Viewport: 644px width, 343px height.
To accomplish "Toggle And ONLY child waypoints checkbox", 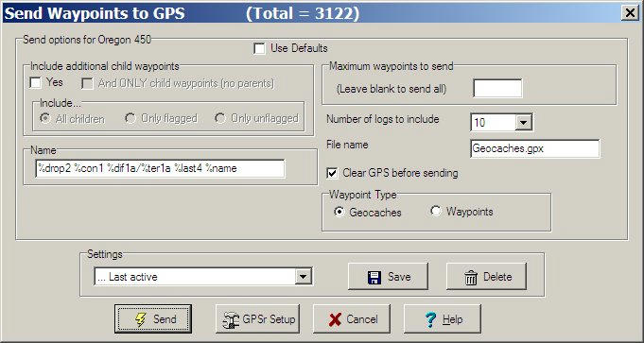I will pyautogui.click(x=87, y=84).
